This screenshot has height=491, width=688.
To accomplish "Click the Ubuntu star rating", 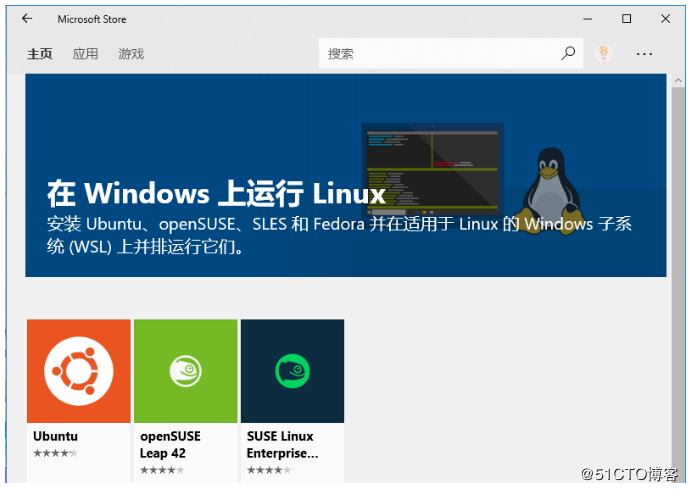I will [x=55, y=453].
